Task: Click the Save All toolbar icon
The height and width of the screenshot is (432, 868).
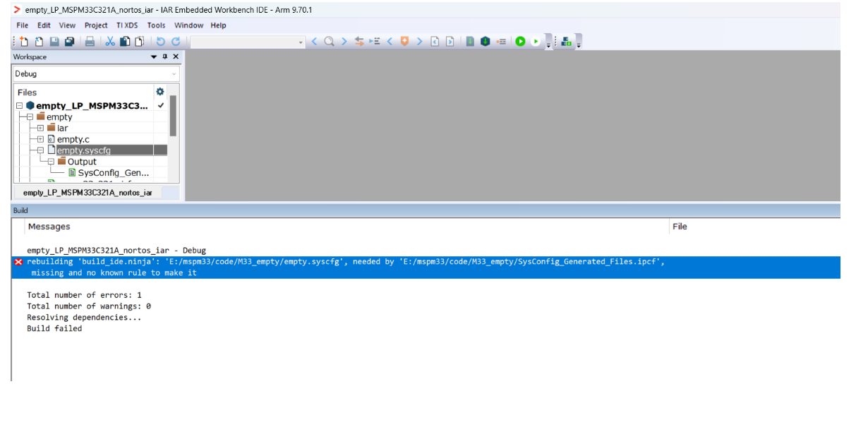Action: click(69, 42)
